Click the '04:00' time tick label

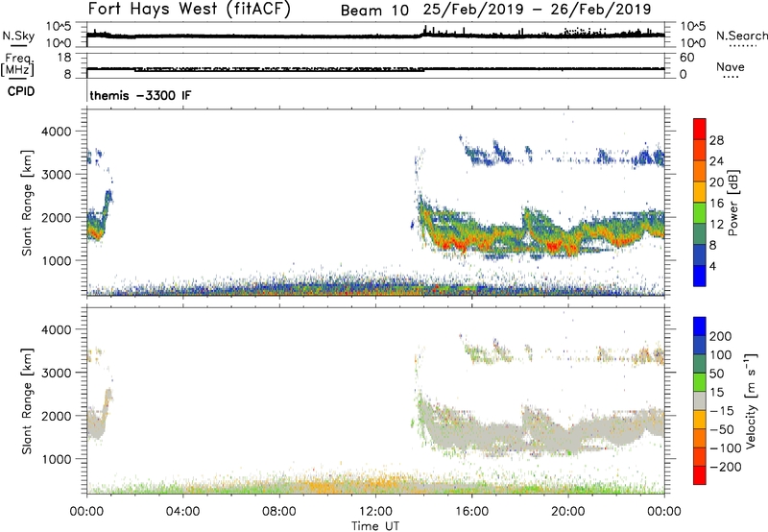point(182,512)
